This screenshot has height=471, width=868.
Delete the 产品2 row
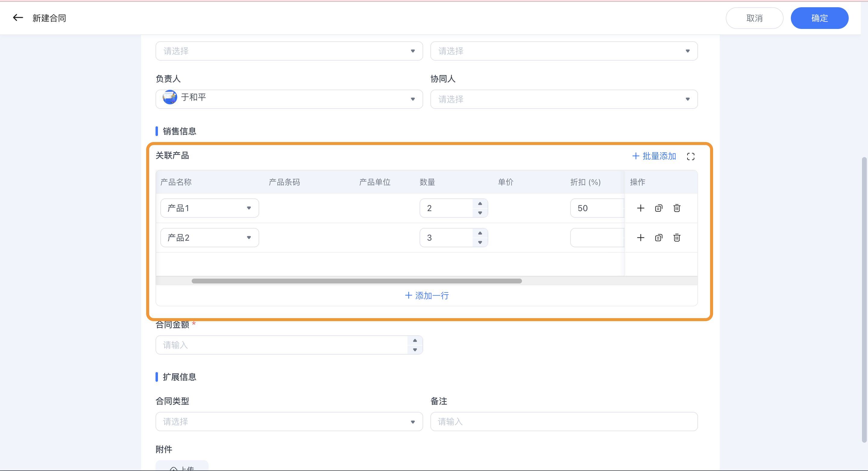[x=677, y=238]
